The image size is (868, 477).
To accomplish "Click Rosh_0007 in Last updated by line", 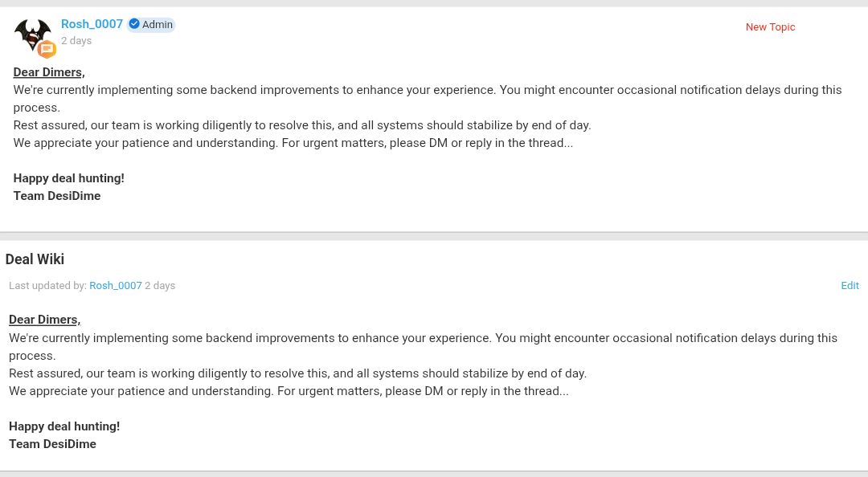I will [x=115, y=285].
